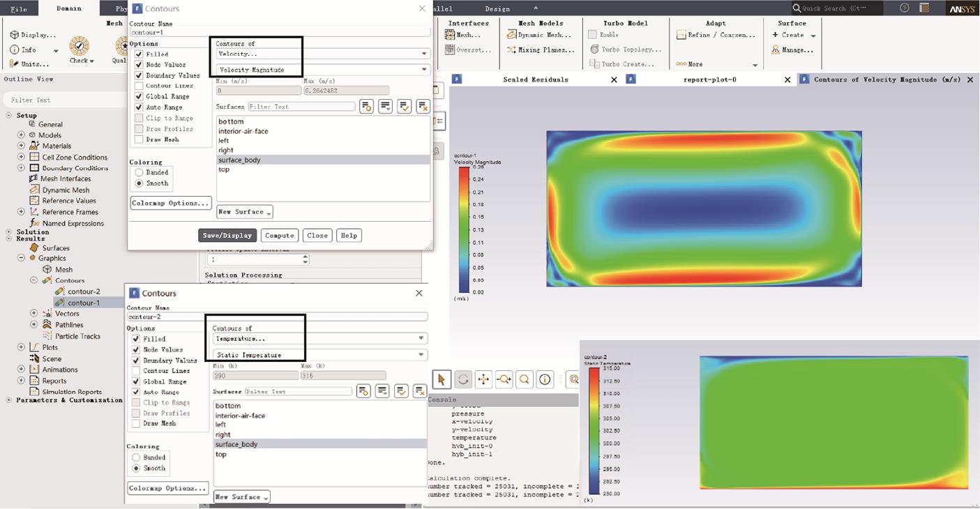980x509 pixels.
Task: Open Turbo Topology tool
Action: [594, 50]
